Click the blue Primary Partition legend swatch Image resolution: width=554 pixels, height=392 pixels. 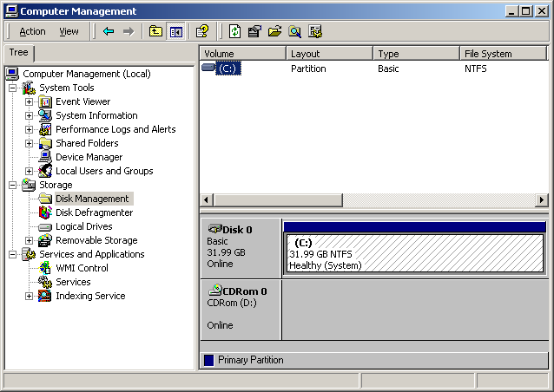pyautogui.click(x=208, y=360)
